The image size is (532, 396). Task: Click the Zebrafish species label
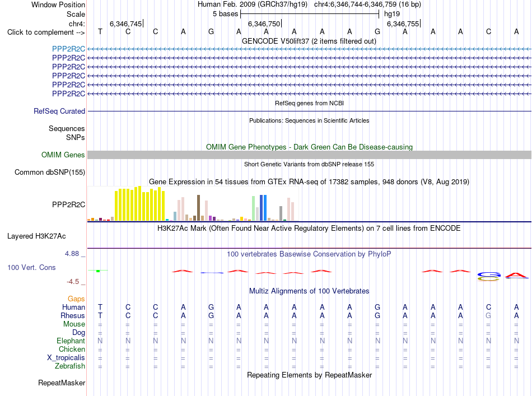[70, 366]
